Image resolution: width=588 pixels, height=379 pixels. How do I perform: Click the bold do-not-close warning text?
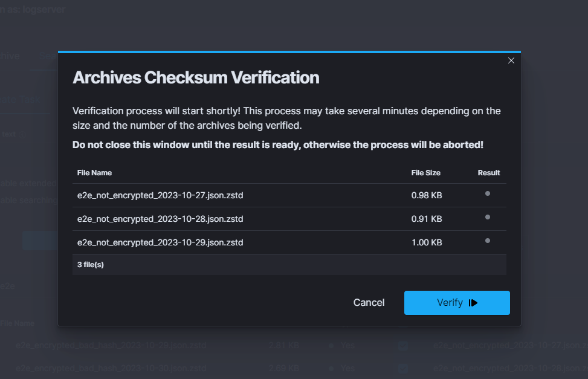277,145
